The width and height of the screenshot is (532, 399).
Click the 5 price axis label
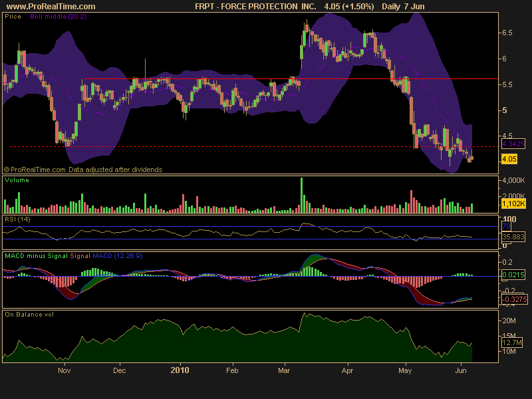click(x=505, y=110)
